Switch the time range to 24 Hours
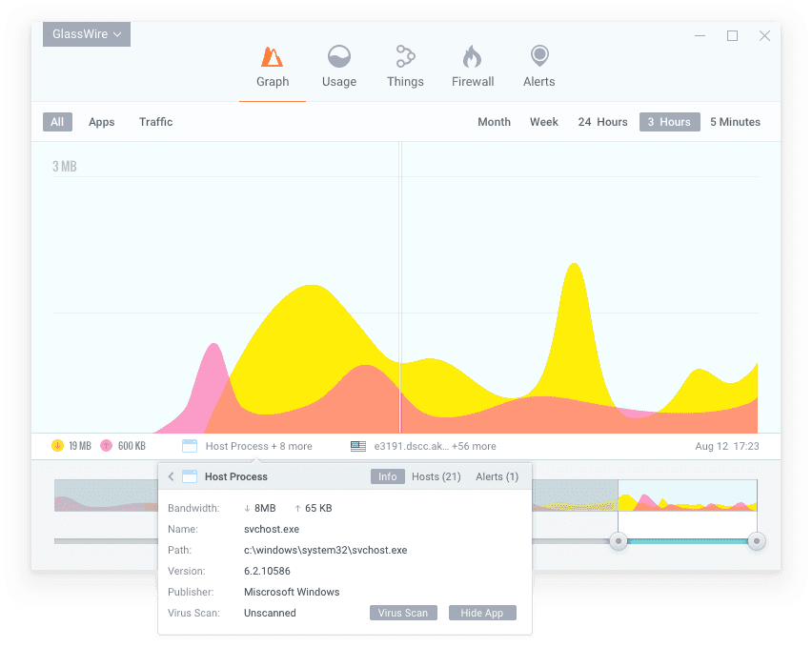 point(602,122)
